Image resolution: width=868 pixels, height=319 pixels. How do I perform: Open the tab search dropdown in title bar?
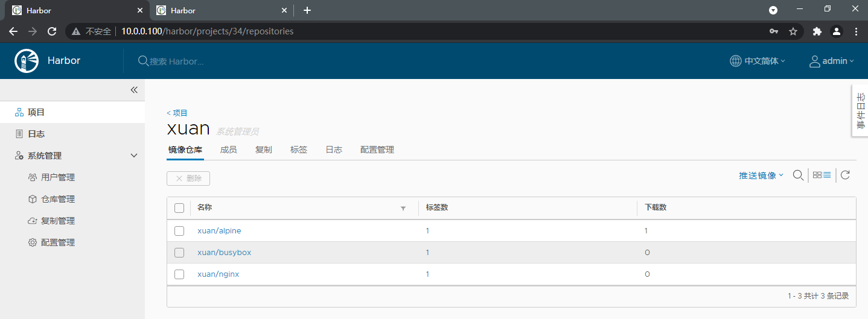(x=773, y=10)
